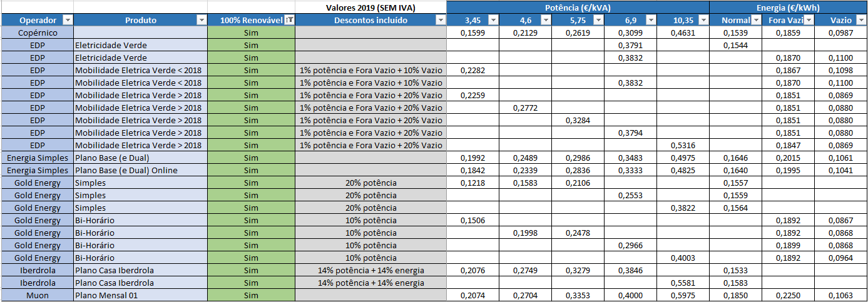Click the active filter icon on 100% Renovável
The width and height of the screenshot is (868, 302).
(x=288, y=20)
